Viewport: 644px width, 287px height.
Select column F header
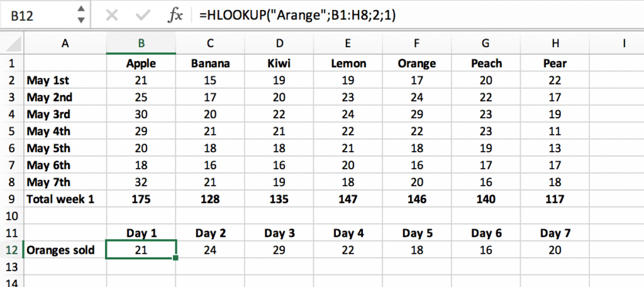point(418,43)
